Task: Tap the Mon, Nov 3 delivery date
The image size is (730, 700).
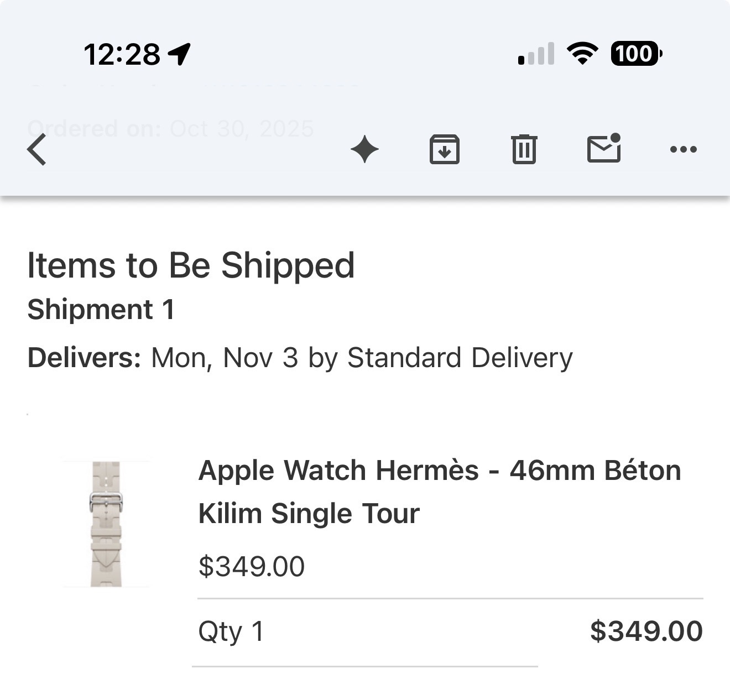Action: 225,358
